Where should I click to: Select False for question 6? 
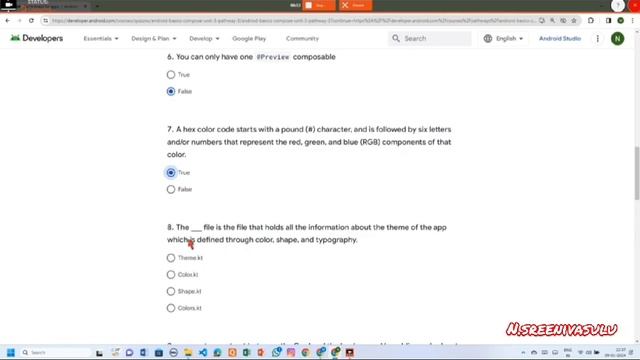pyautogui.click(x=171, y=91)
